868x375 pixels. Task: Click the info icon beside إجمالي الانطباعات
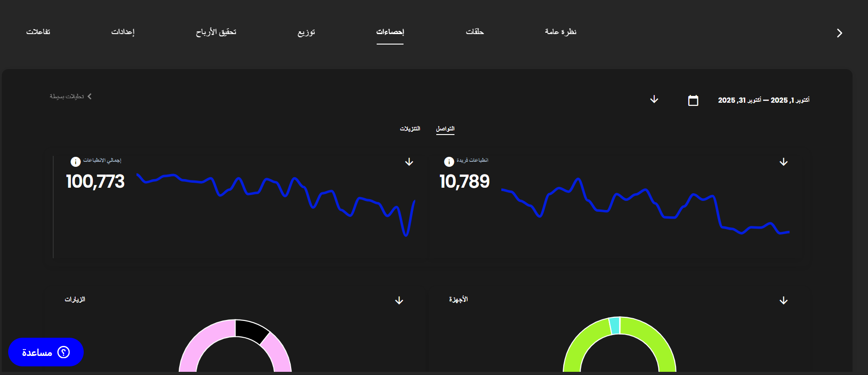(76, 161)
